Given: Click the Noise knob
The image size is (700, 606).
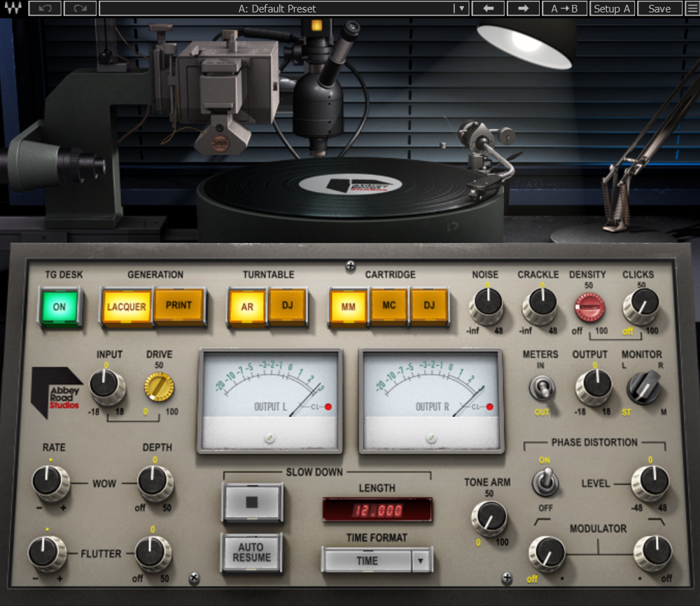Looking at the screenshot, I should (486, 306).
